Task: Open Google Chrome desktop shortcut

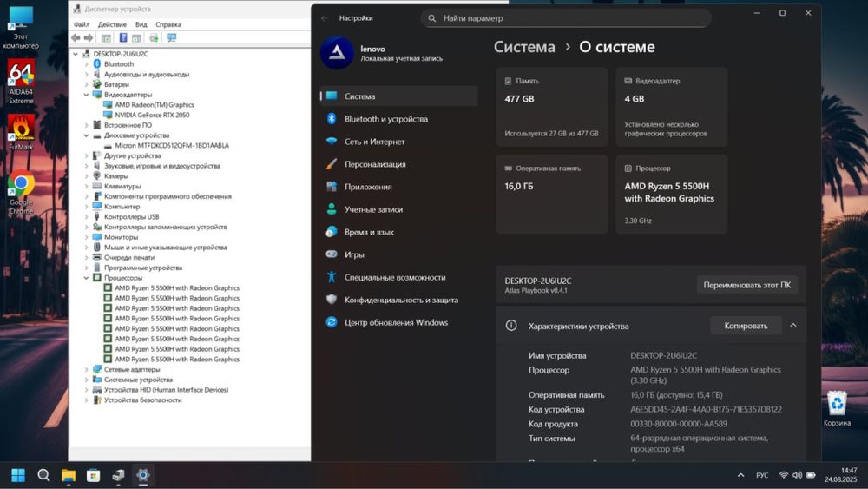Action: click(x=21, y=192)
